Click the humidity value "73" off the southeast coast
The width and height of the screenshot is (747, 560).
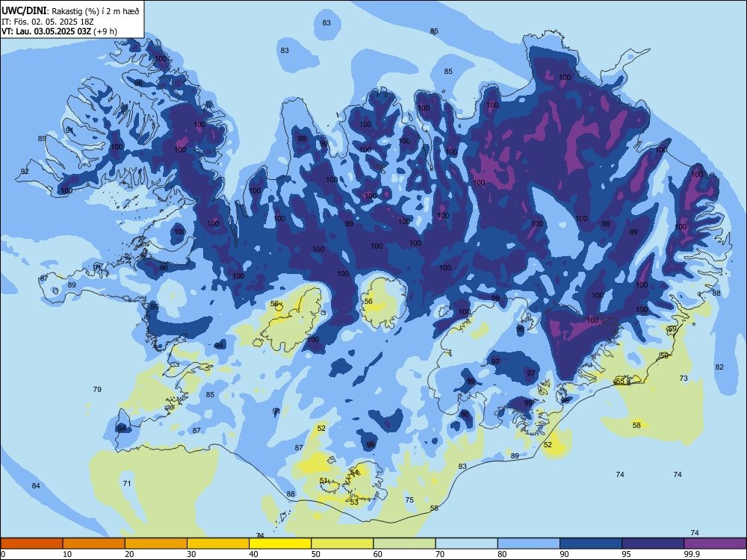tap(684, 378)
